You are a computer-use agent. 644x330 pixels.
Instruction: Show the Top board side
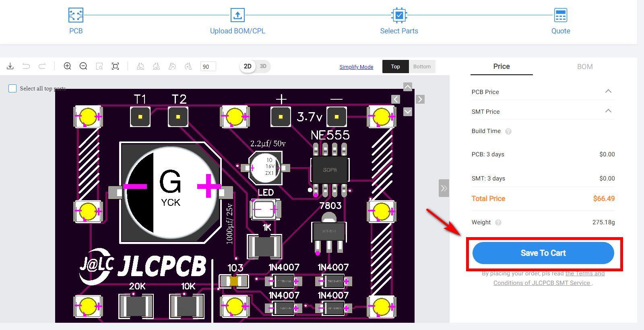click(395, 66)
